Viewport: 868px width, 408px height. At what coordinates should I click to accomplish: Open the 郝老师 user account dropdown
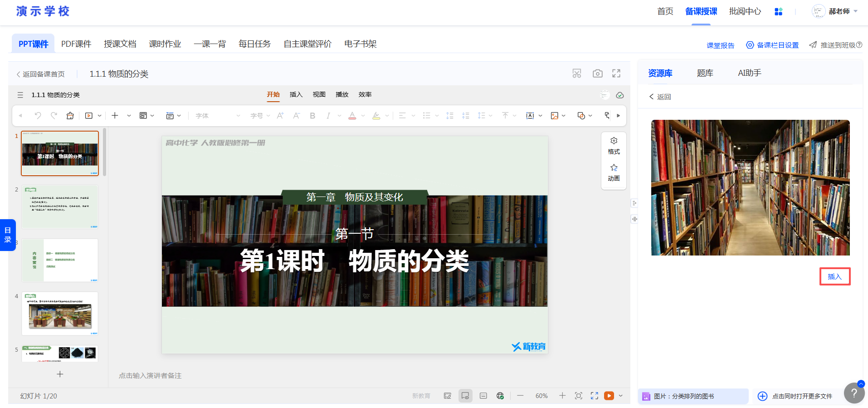pyautogui.click(x=835, y=11)
